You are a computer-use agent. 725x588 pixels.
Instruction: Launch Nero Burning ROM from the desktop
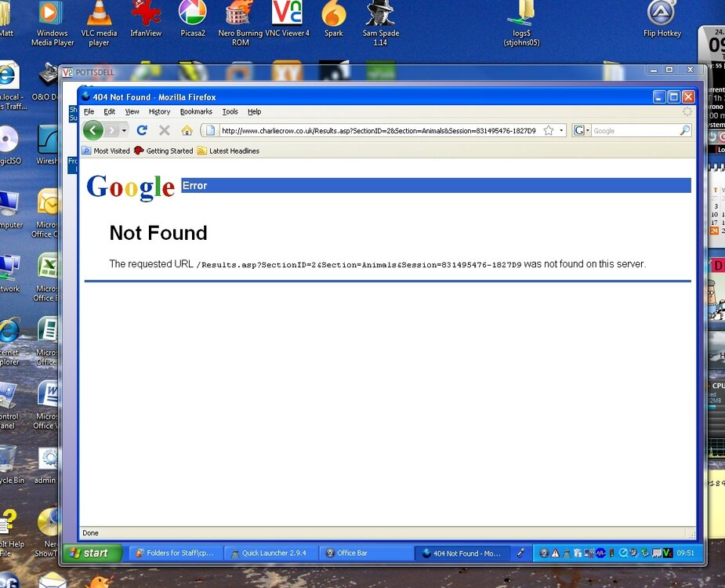[x=240, y=24]
